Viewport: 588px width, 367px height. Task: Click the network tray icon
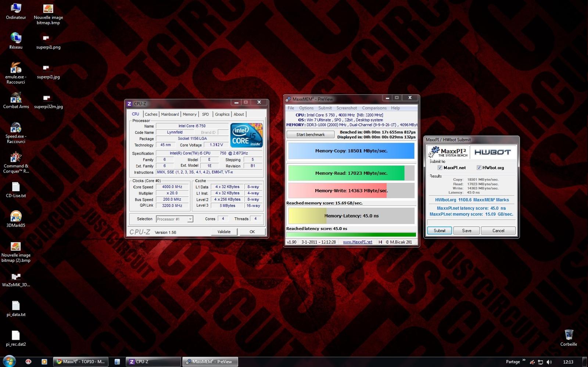[x=541, y=362]
